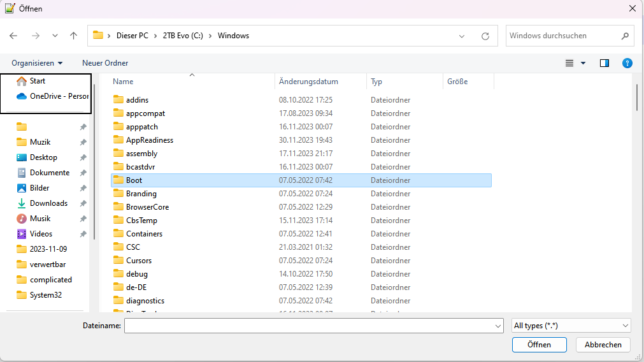Refresh the Windows folder view

coord(485,36)
